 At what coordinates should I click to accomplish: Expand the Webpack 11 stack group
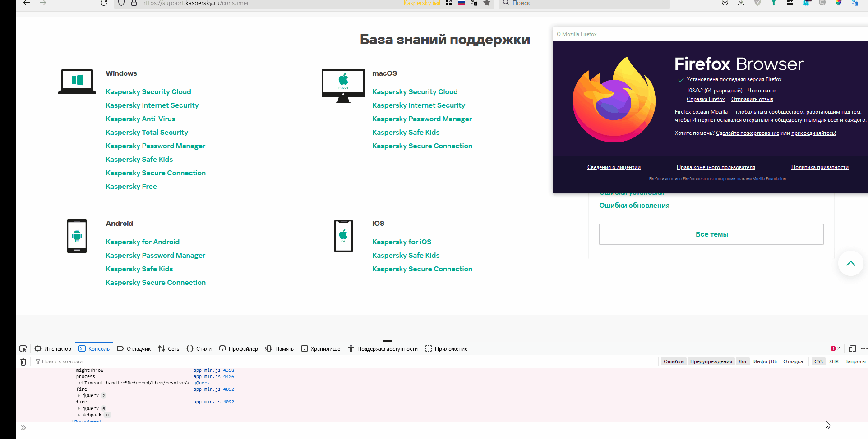[78, 415]
